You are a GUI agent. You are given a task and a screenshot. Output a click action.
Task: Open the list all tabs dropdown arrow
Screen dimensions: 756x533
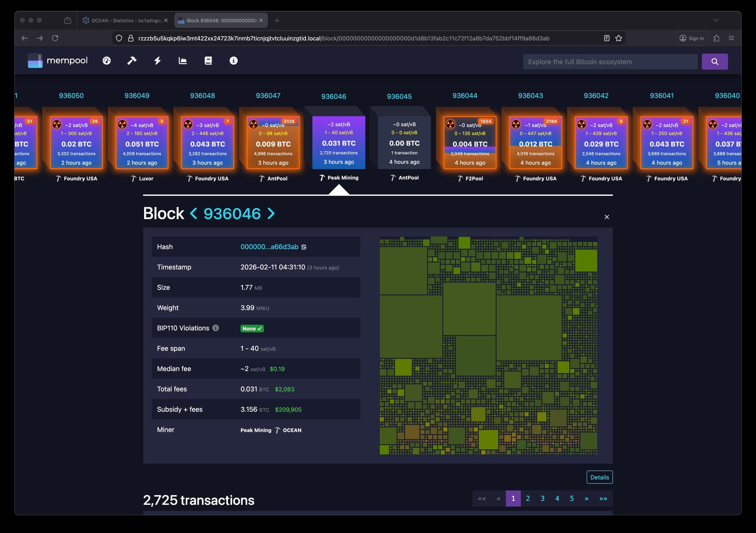pyautogui.click(x=716, y=20)
